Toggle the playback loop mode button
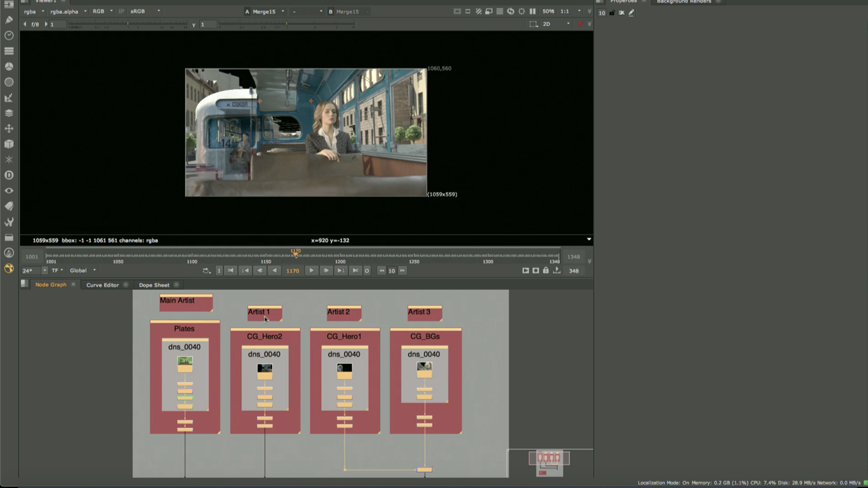868x488 pixels. pos(207,271)
